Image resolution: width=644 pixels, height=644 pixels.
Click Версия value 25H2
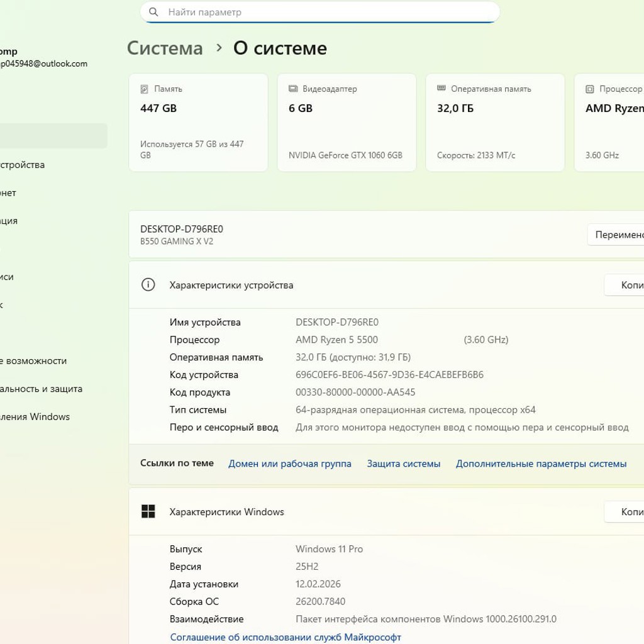click(307, 567)
